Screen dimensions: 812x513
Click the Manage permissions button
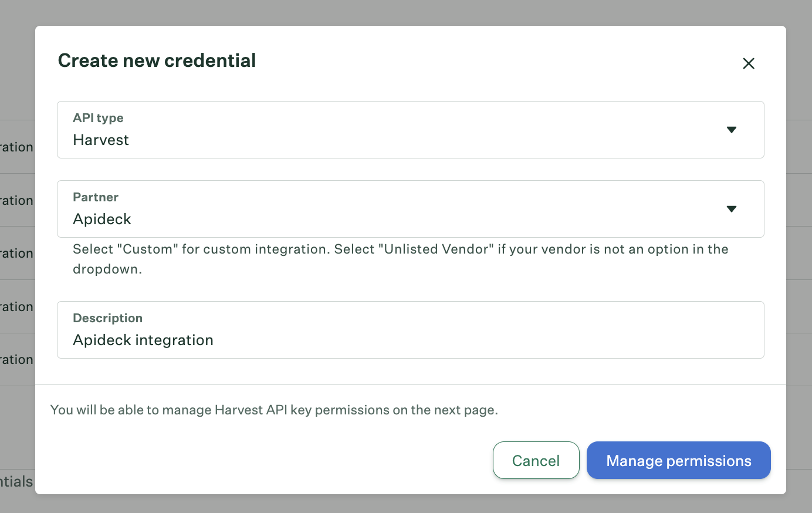(678, 460)
